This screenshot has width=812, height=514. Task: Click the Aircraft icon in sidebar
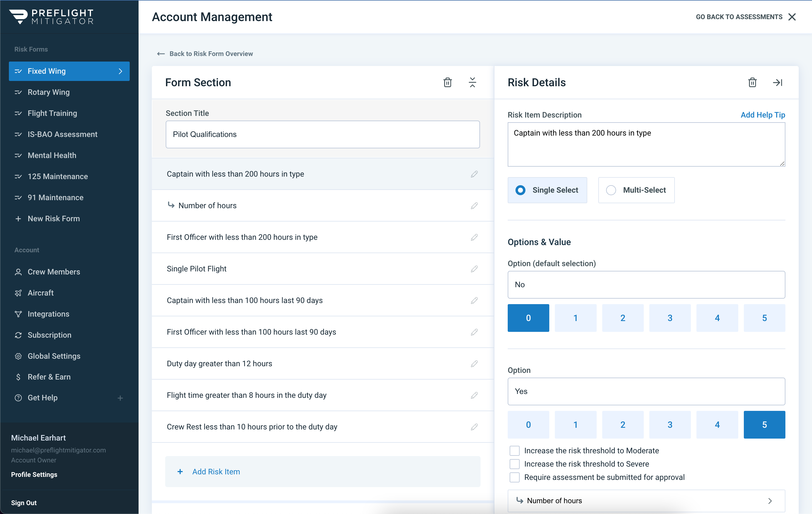tap(18, 293)
